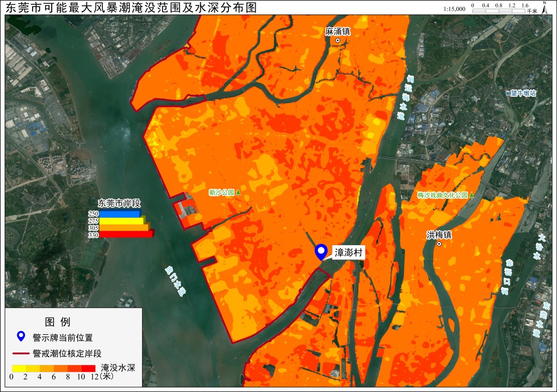The height and width of the screenshot is (392, 557).
Task: Click the red 10–12 depth swatch in legend
Action: 89,369
